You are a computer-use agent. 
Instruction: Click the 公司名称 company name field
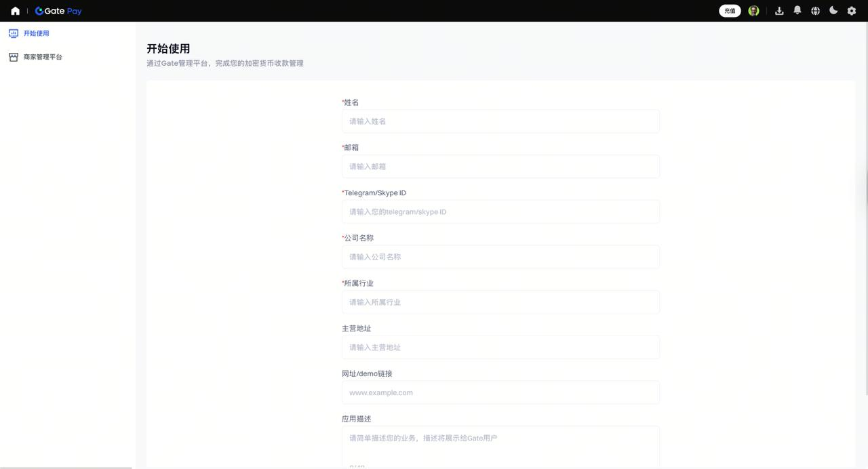(500, 257)
